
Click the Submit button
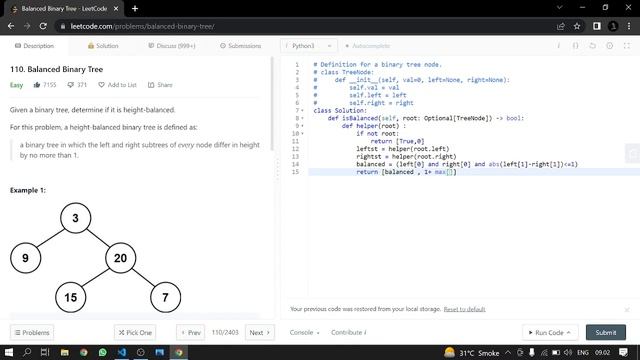pos(606,333)
